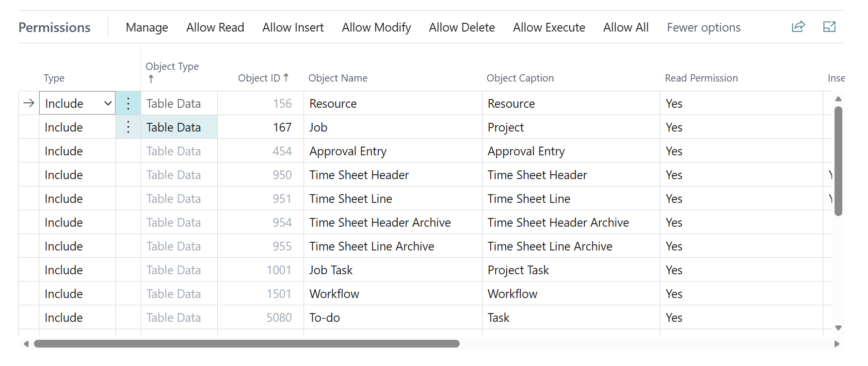Screen dimensions: 868x366
Task: Click the vertical scrollbar thumb
Action: [x=838, y=160]
